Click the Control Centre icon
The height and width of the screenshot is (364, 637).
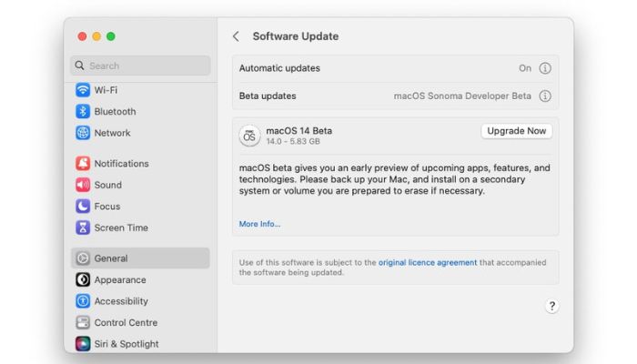83,322
